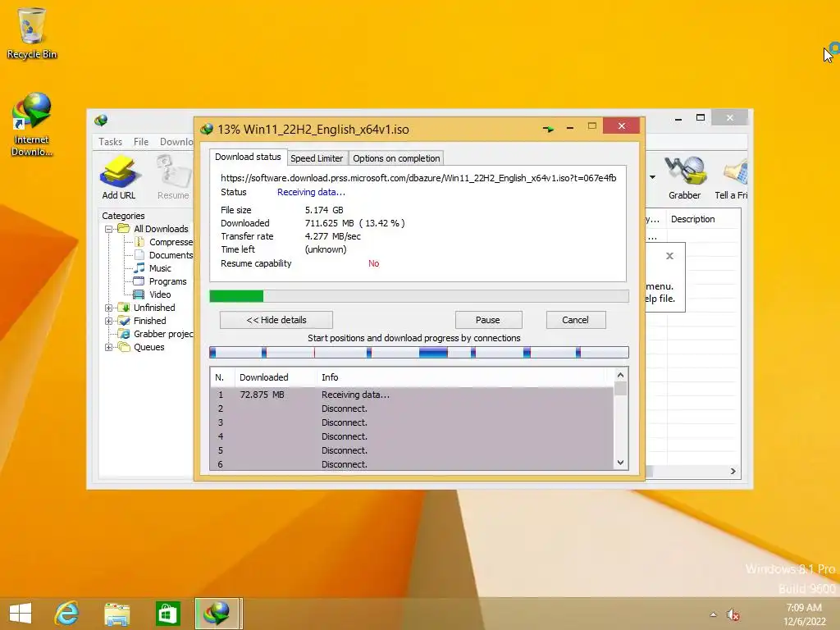Select Video category
Image resolution: width=840 pixels, height=630 pixels.
click(160, 294)
